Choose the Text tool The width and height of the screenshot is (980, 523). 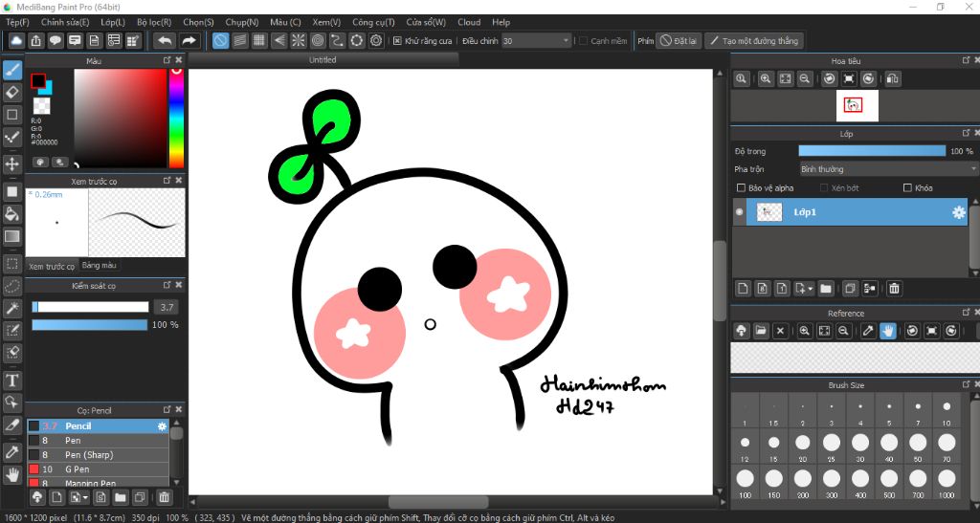point(12,380)
